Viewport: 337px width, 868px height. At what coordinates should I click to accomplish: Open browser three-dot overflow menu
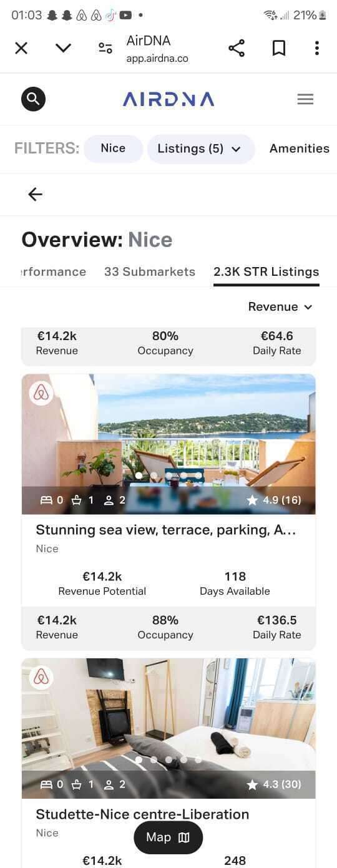[317, 48]
